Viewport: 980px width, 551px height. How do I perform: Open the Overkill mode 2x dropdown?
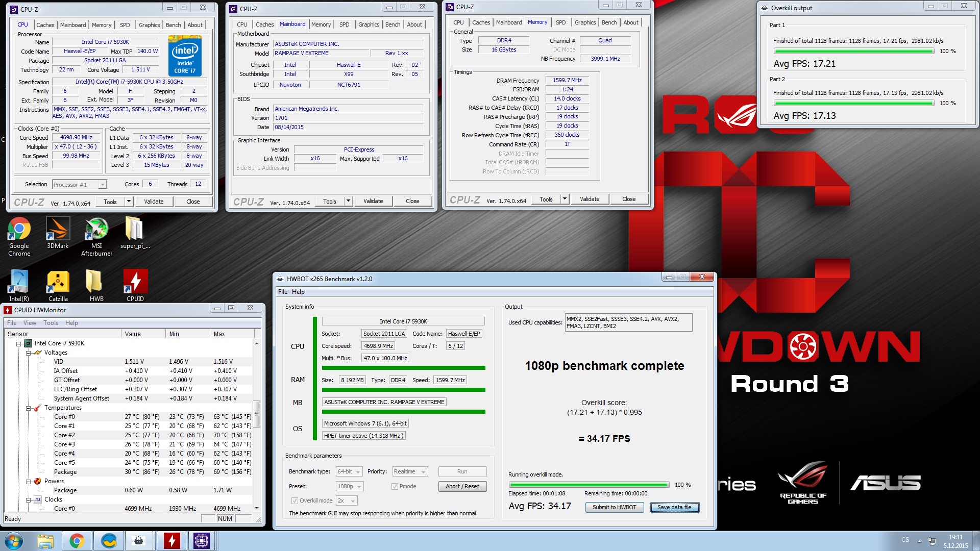347,501
